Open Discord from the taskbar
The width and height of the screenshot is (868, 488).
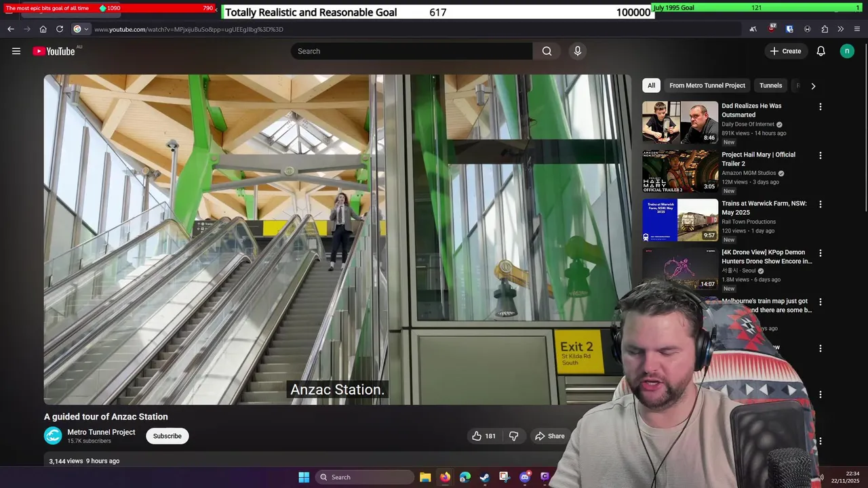525,477
